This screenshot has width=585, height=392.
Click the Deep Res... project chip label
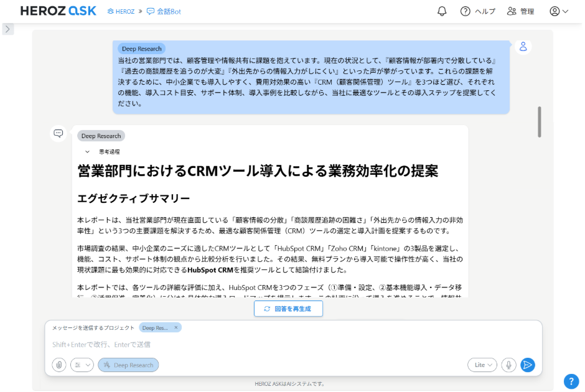(x=155, y=328)
